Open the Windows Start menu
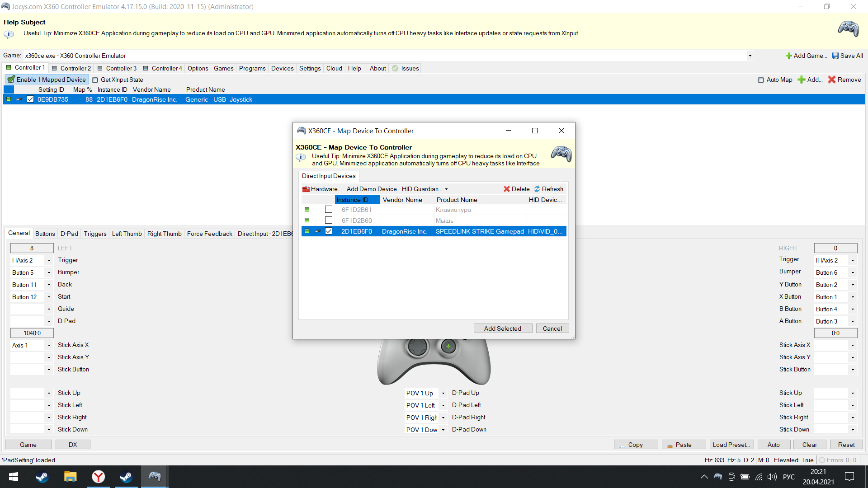Screen dimensions: 868x488 pos(14,477)
